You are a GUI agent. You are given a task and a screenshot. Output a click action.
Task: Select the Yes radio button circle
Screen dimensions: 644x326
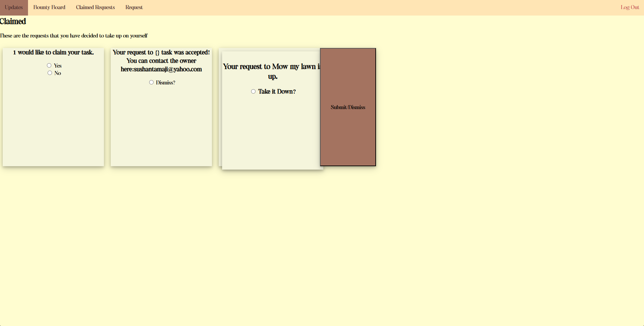[x=49, y=66]
